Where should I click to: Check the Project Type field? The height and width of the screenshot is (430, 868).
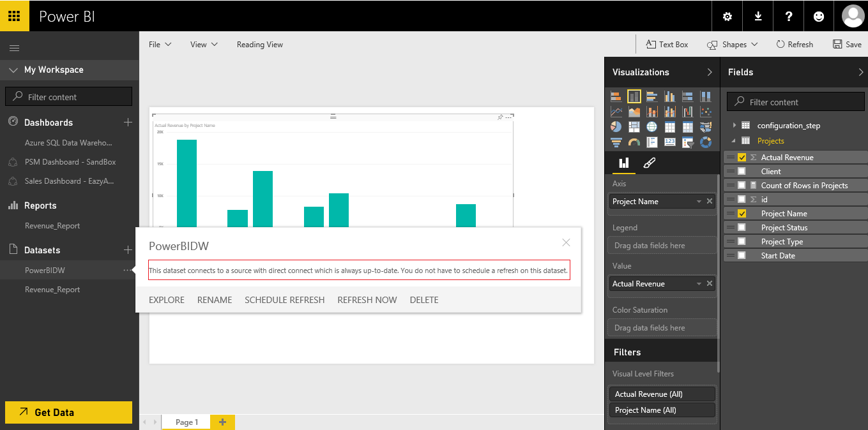(742, 242)
